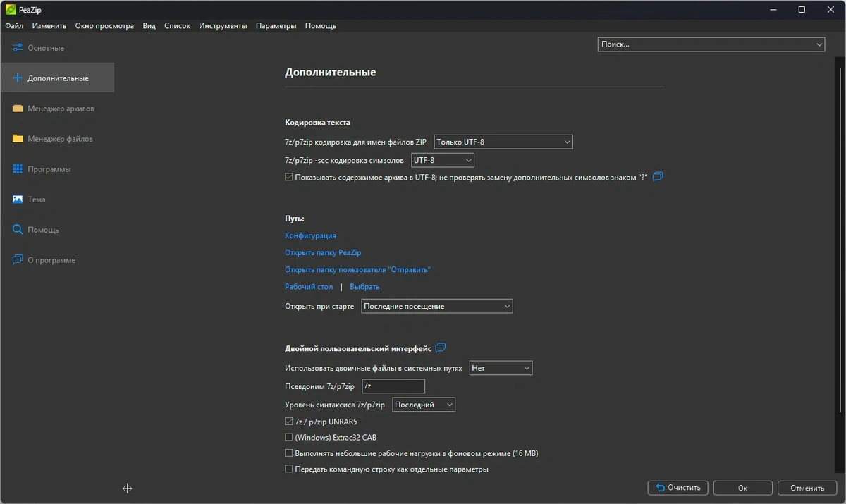Open the -scc UTF-8 charset dropdown
846x504 pixels.
443,160
